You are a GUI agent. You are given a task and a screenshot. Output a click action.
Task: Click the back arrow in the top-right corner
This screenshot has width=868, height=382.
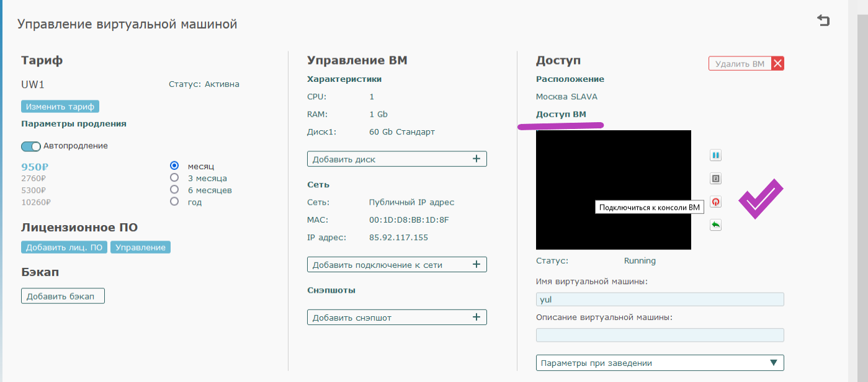coord(823,21)
